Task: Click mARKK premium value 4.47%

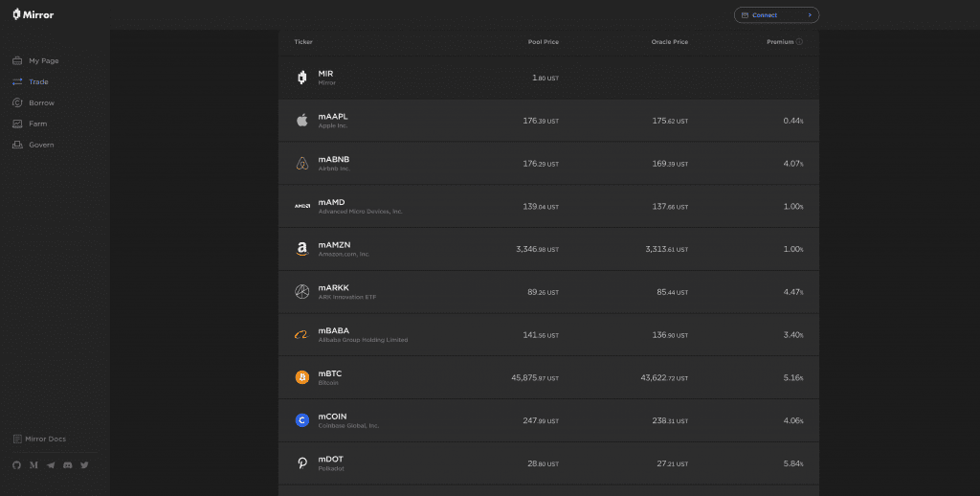Action: click(793, 292)
